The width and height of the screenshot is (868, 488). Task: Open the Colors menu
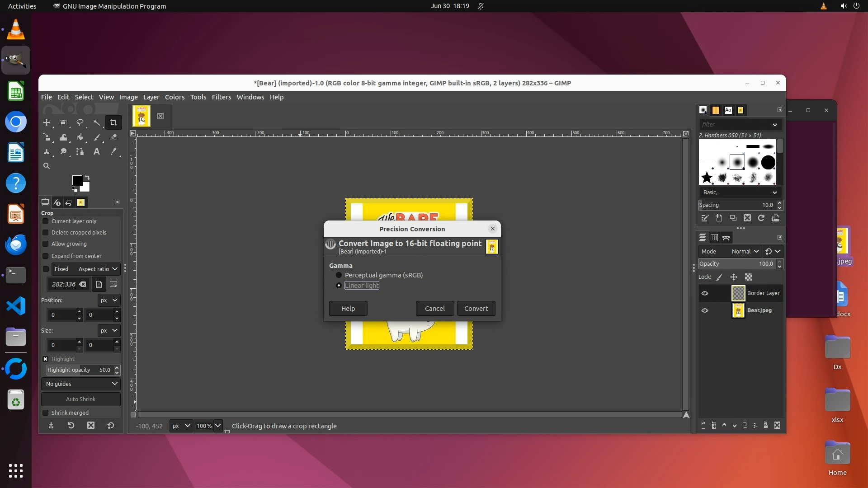click(x=175, y=97)
